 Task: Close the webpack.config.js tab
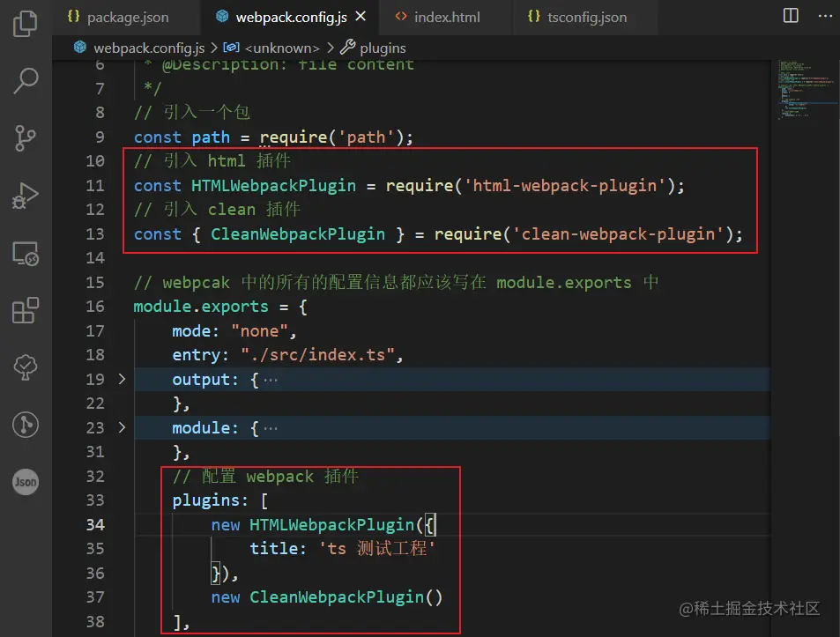(361, 17)
